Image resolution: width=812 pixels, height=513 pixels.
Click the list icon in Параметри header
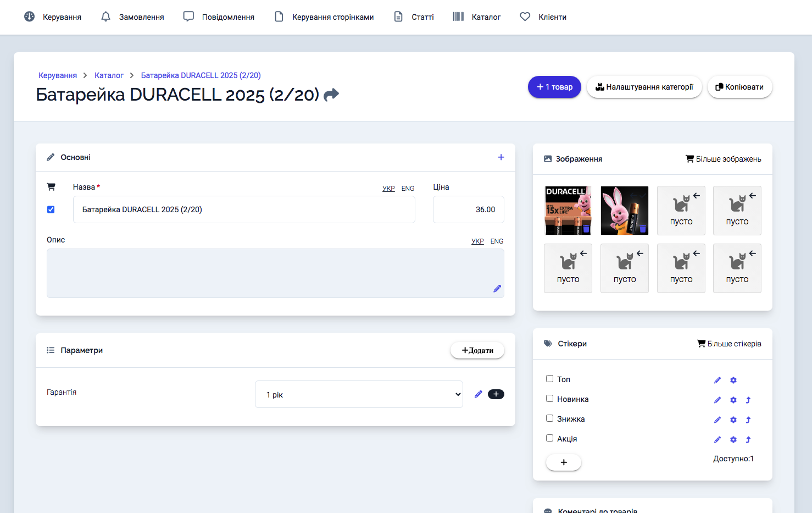[x=51, y=350]
